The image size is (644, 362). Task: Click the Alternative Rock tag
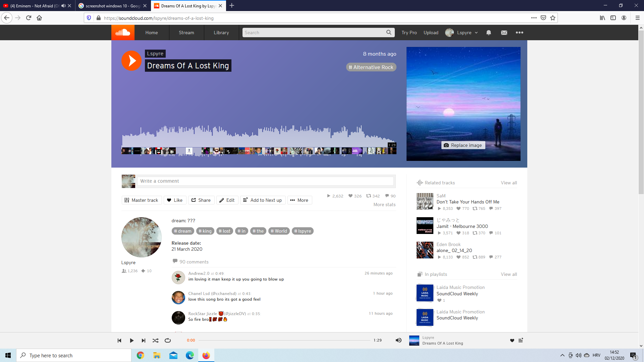pos(371,67)
